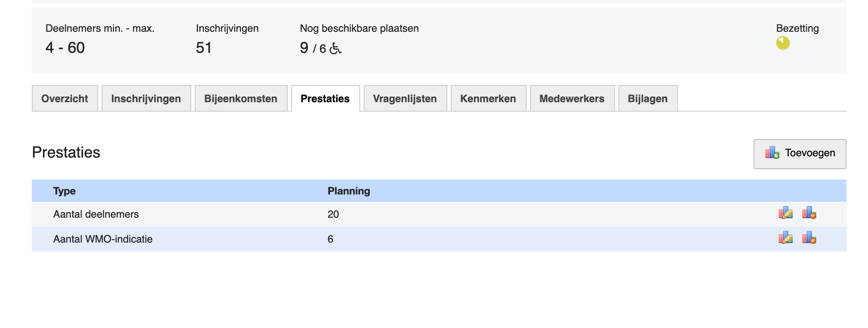Select the Prestaties tab
The image size is (868, 328).
(x=325, y=99)
